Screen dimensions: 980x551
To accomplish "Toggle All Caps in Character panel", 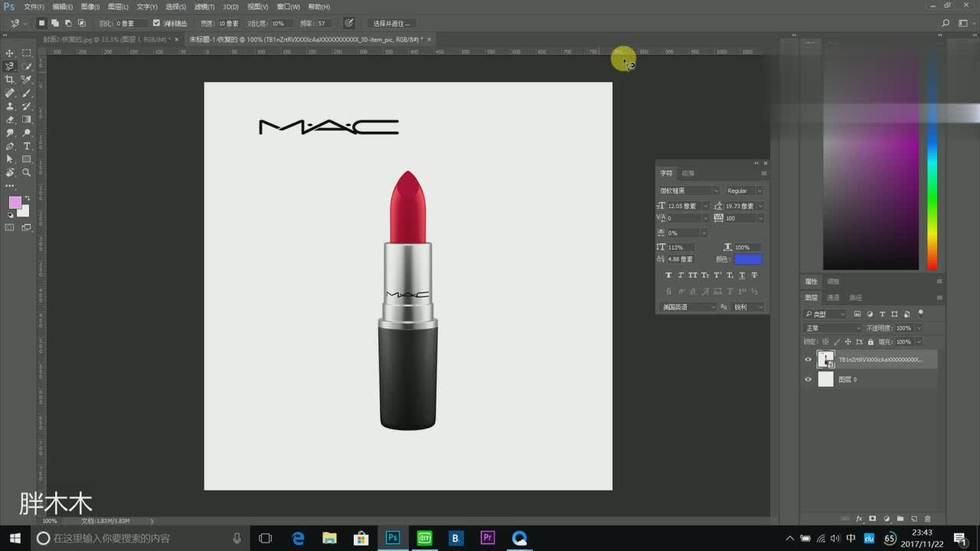I will pos(693,275).
